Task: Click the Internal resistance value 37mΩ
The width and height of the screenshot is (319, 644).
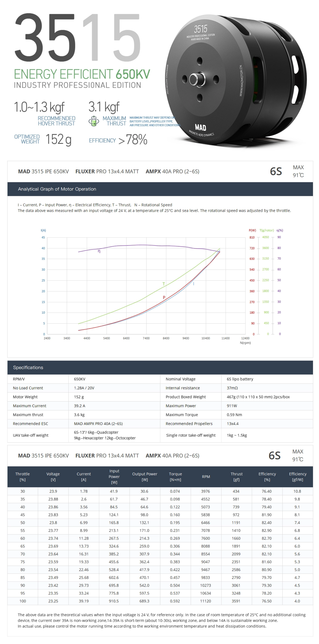Action: pyautogui.click(x=232, y=388)
